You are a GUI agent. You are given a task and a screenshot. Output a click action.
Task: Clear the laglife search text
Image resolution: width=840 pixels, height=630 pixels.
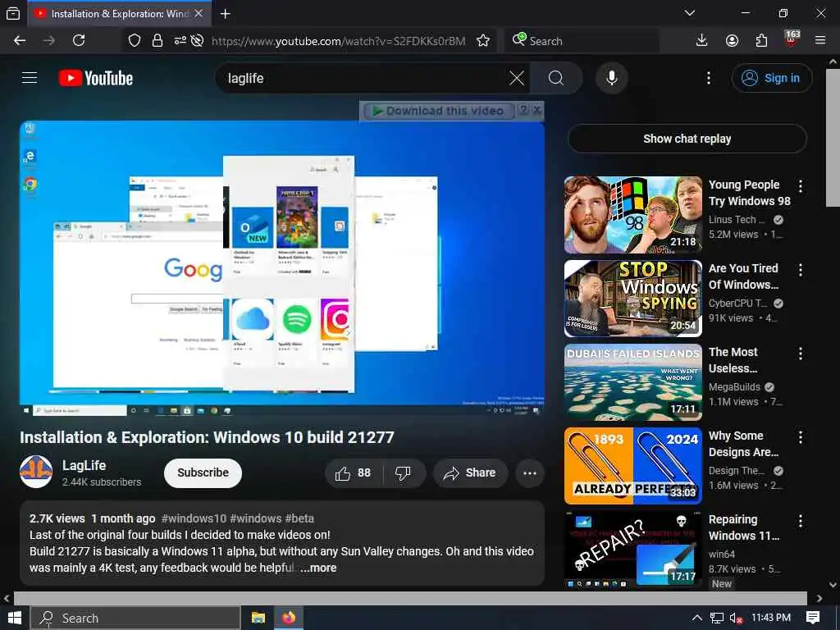tap(517, 78)
